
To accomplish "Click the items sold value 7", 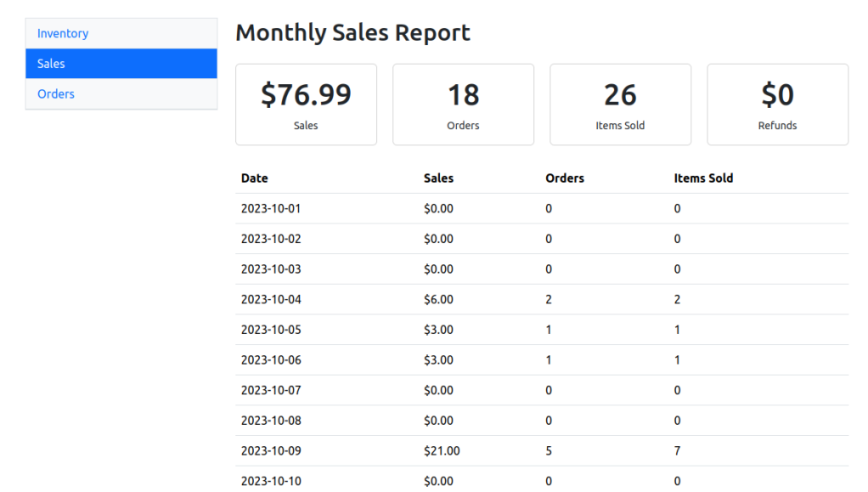I will click(x=677, y=451).
